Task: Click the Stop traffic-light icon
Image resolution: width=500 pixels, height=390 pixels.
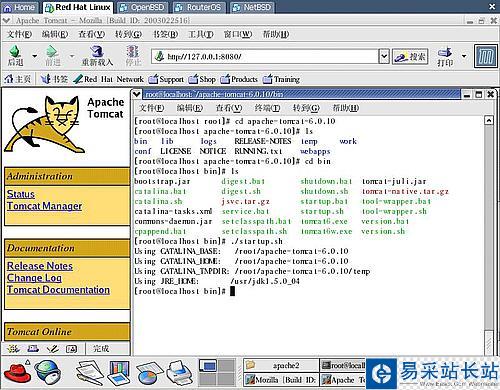Action: point(132,51)
